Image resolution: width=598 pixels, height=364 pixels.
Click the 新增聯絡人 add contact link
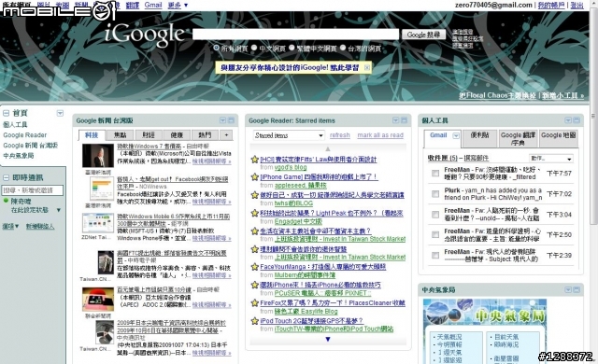(40, 226)
